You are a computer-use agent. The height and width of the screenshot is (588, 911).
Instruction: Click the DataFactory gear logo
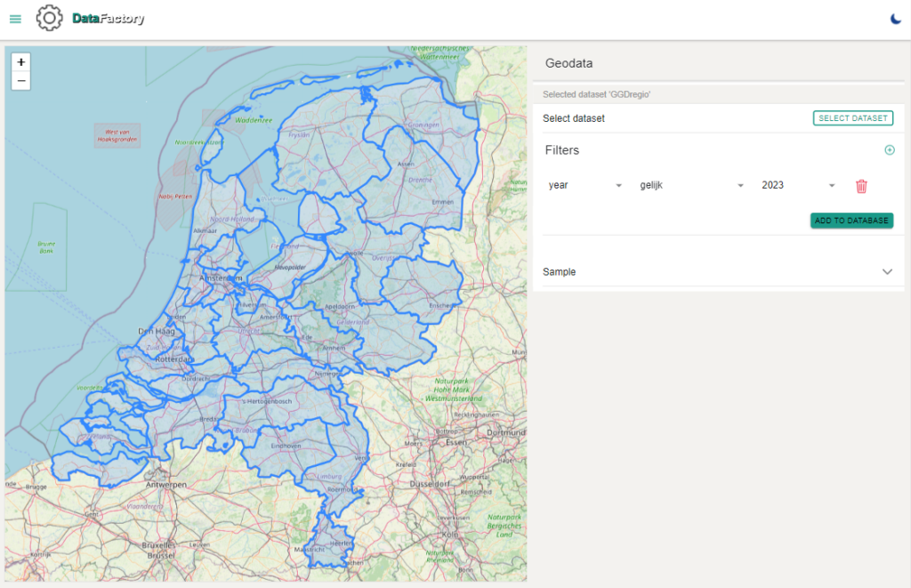coord(49,19)
